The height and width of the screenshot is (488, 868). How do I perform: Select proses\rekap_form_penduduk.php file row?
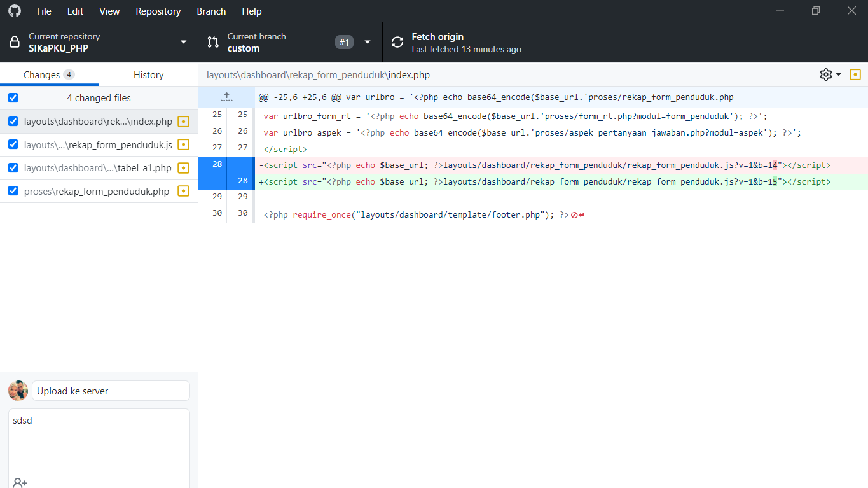click(99, 191)
